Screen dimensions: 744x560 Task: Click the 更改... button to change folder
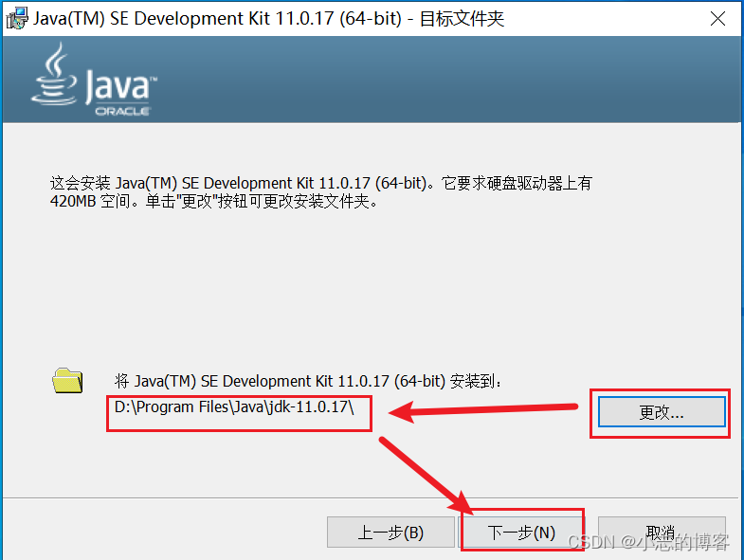[x=662, y=412]
